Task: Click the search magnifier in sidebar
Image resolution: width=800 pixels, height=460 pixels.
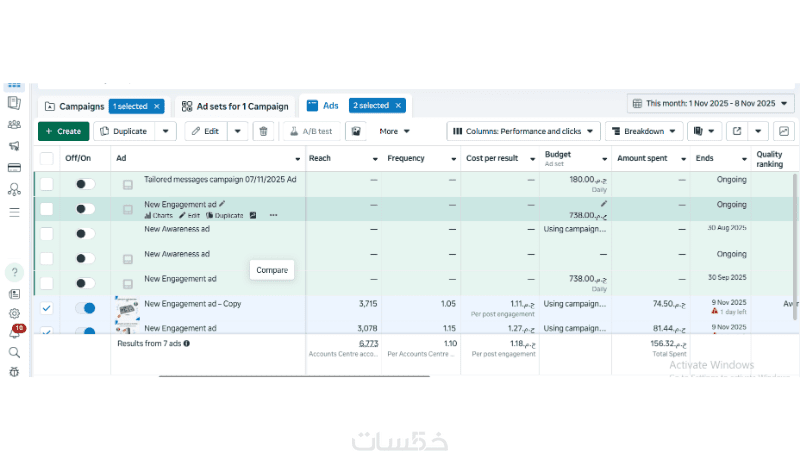Action: (x=14, y=352)
